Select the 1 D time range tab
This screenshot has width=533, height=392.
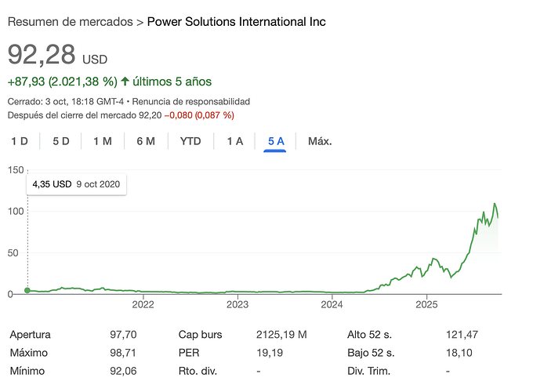[19, 142]
